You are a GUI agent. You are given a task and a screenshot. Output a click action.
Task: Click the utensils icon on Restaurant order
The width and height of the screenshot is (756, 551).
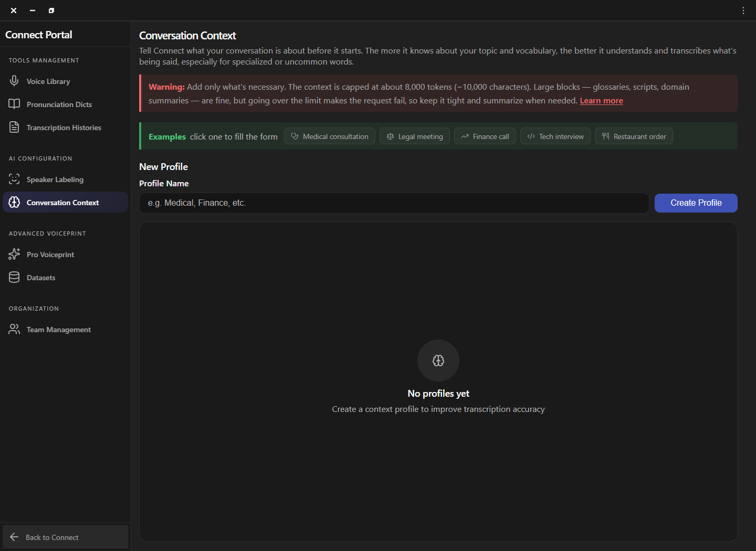click(605, 136)
